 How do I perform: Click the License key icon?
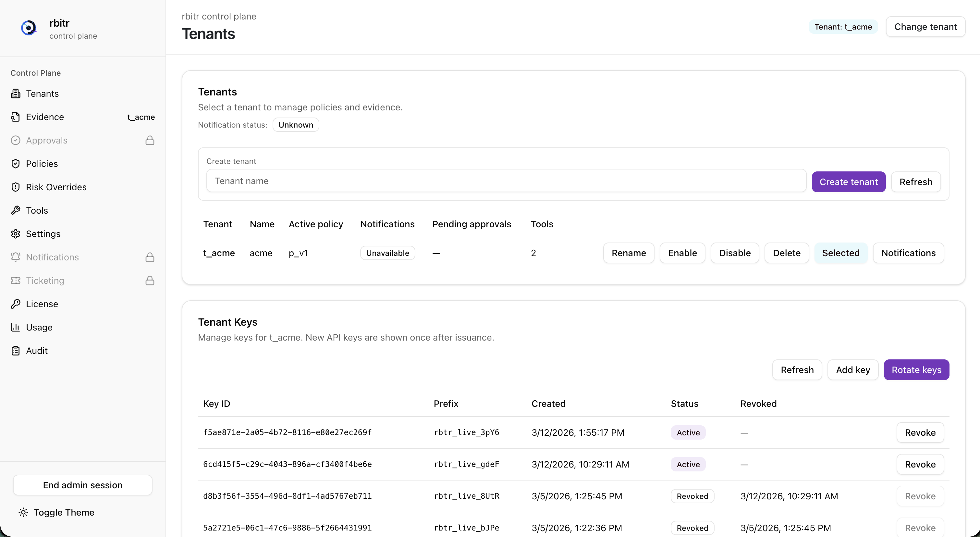[16, 304]
